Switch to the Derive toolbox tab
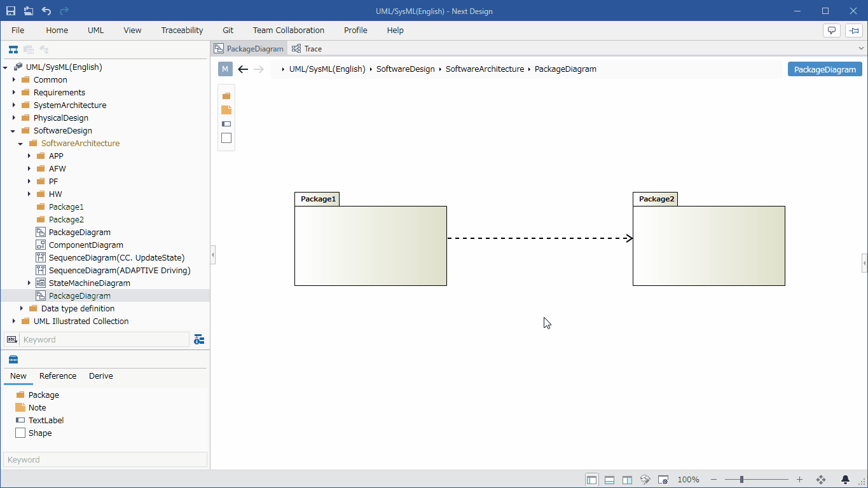Image resolution: width=868 pixels, height=488 pixels. (x=101, y=376)
